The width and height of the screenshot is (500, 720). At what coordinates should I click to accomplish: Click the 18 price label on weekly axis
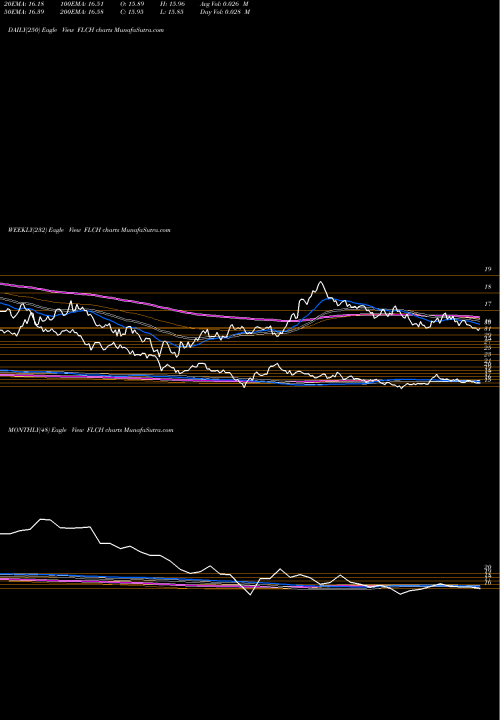point(488,287)
